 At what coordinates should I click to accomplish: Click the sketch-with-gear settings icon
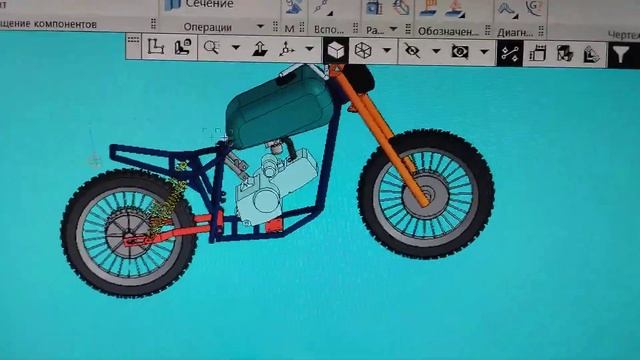click(x=183, y=47)
